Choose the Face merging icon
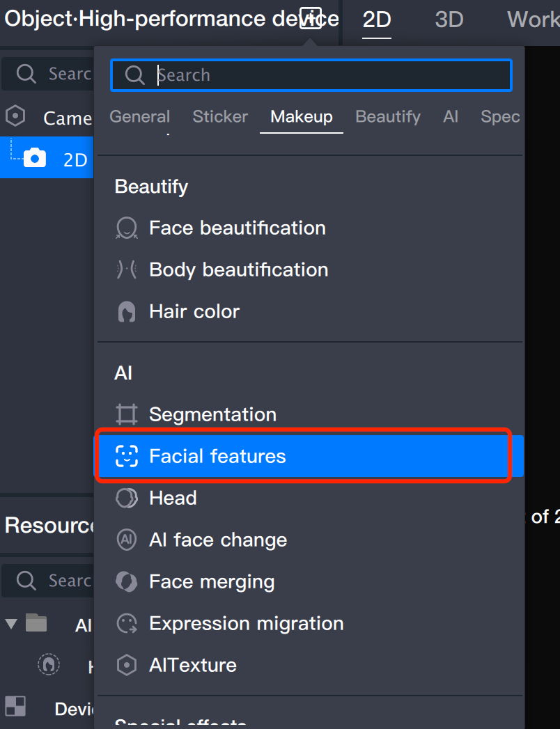 tap(127, 582)
